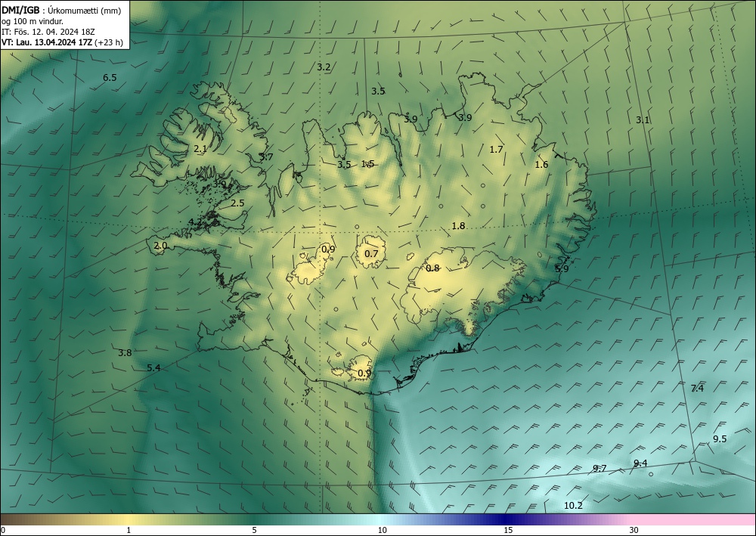Click the 2.0 value on Snæfellsnes tip
Viewport: 756px width, 536px height.
click(x=160, y=246)
